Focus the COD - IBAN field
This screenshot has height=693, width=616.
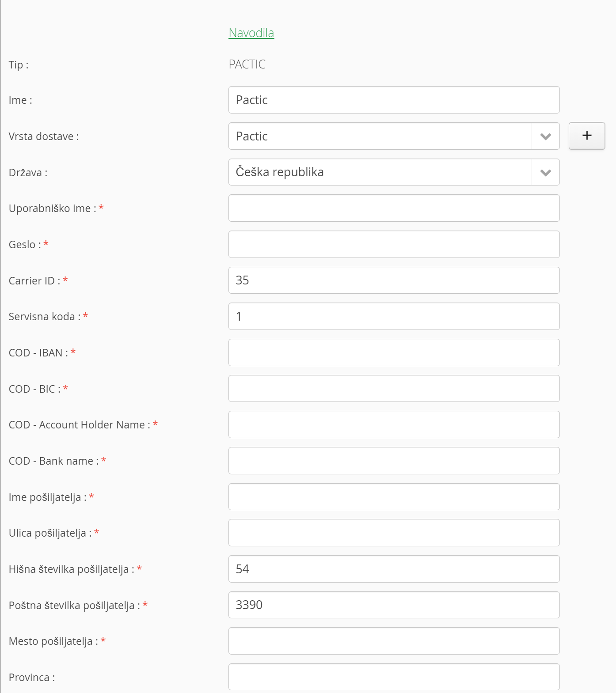click(394, 352)
